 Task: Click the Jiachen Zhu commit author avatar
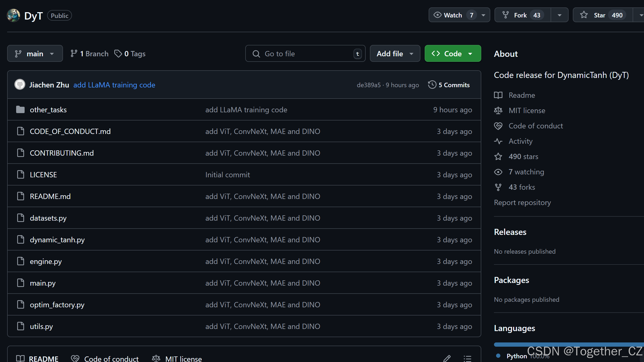pos(20,85)
